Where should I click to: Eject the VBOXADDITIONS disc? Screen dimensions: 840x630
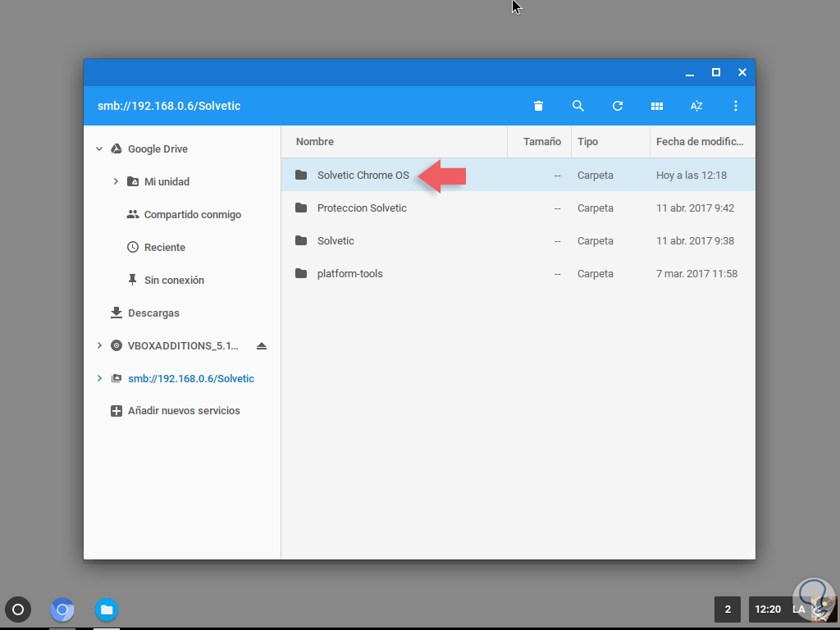[262, 346]
